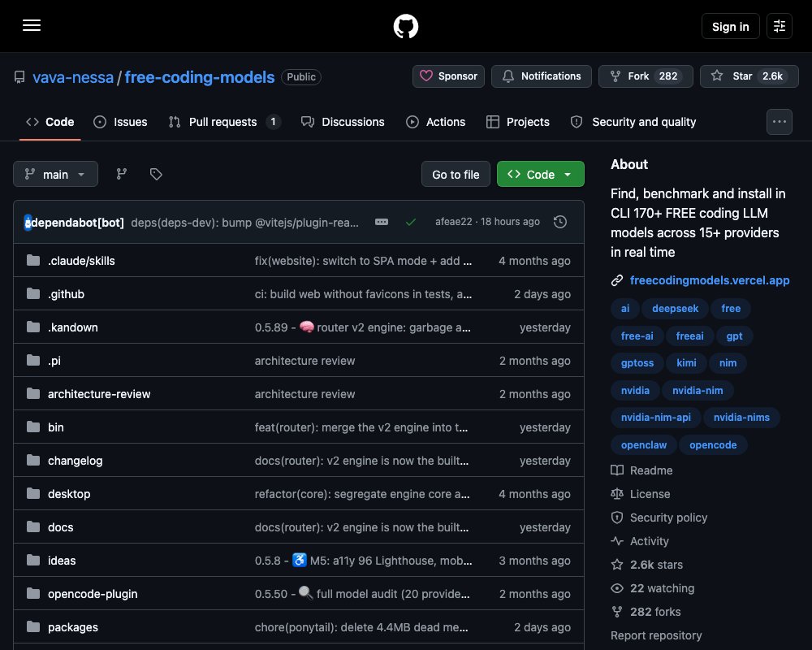Open the hamburger navigation menu
Screen dimensions: 812x650
pos(32,25)
